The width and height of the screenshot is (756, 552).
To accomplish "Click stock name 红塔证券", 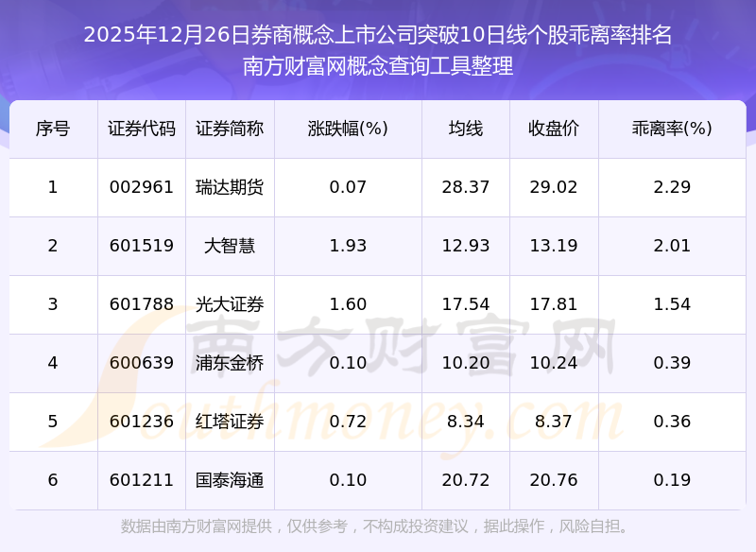I will (230, 422).
